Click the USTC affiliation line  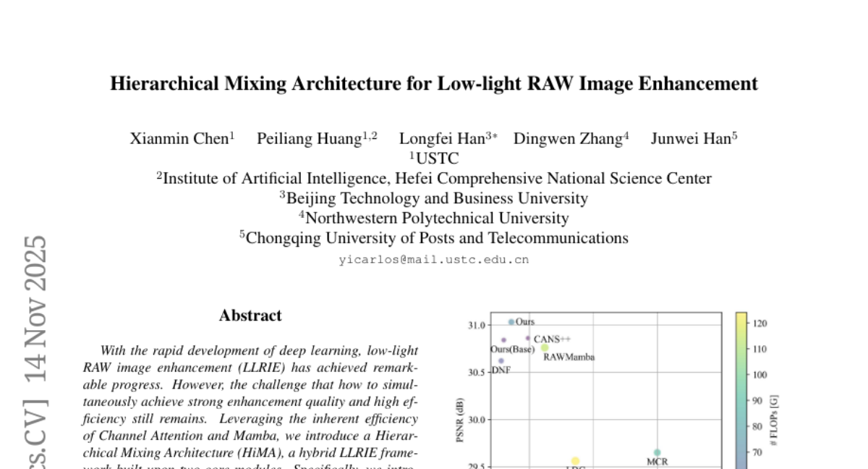pyautogui.click(x=434, y=159)
